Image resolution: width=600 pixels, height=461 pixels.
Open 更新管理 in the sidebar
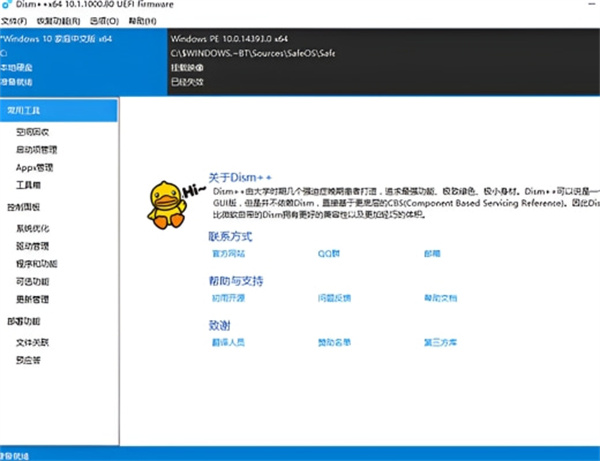[33, 300]
